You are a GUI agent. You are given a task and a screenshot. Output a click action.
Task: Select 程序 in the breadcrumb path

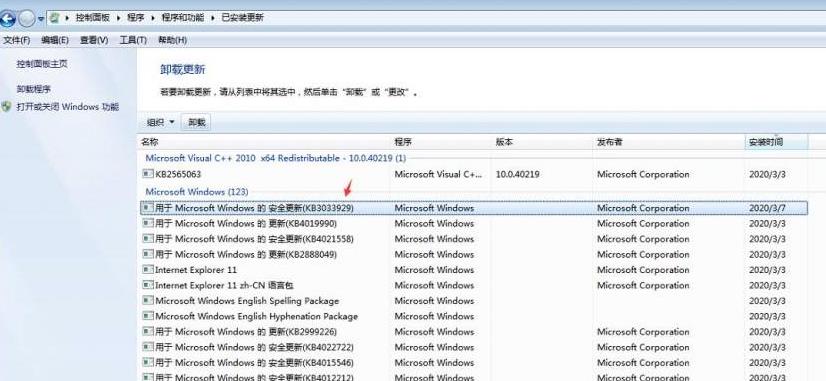[x=135, y=17]
